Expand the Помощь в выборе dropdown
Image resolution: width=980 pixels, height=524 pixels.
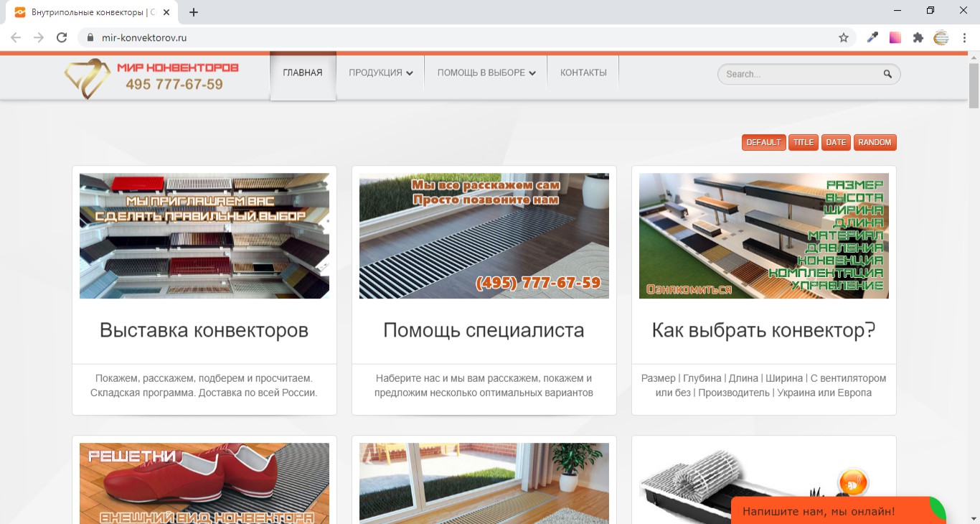pyautogui.click(x=486, y=72)
